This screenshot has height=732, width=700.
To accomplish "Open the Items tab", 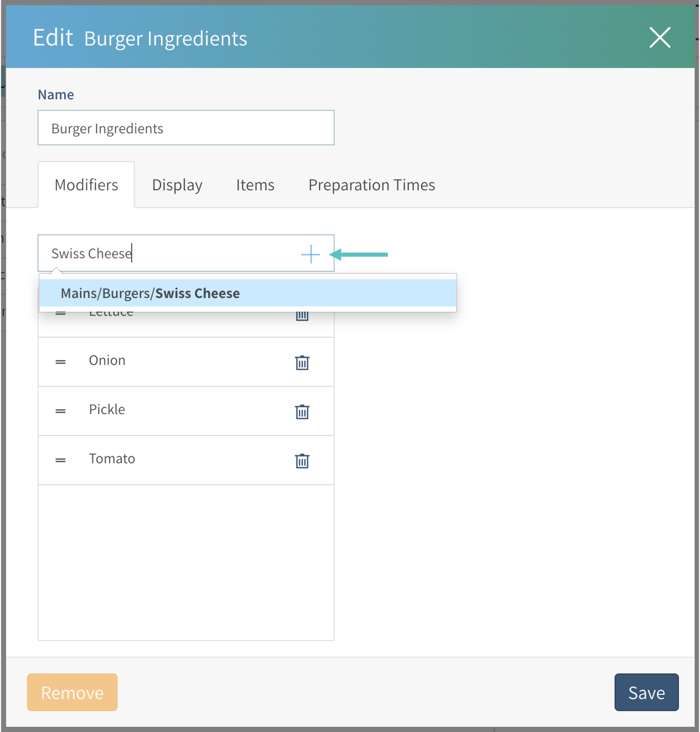I will coord(255,185).
